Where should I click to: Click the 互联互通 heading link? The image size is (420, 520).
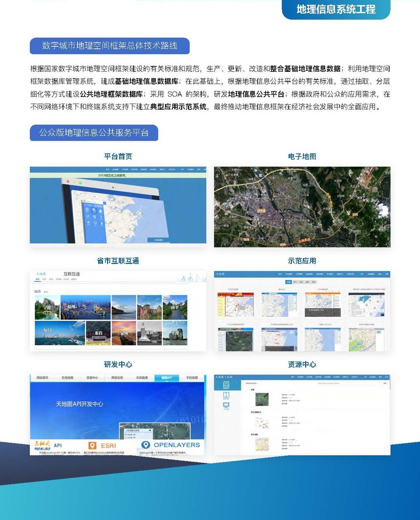point(72,273)
